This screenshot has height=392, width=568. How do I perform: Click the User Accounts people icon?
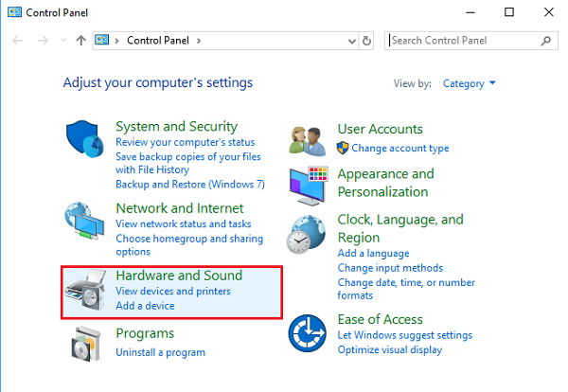[x=311, y=139]
